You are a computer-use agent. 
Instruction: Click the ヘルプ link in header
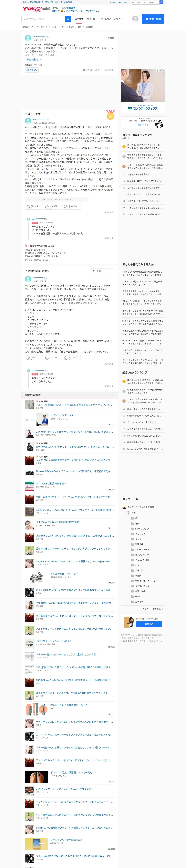[x=127, y=2]
